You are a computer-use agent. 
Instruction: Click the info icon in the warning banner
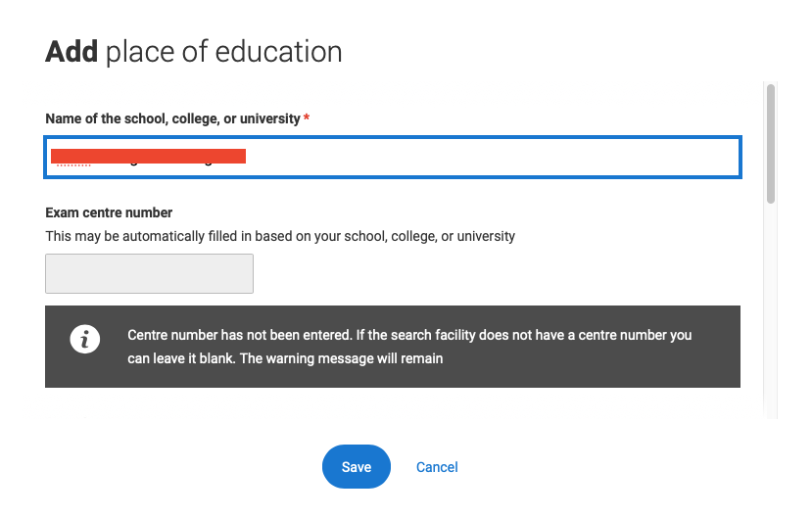tap(85, 339)
